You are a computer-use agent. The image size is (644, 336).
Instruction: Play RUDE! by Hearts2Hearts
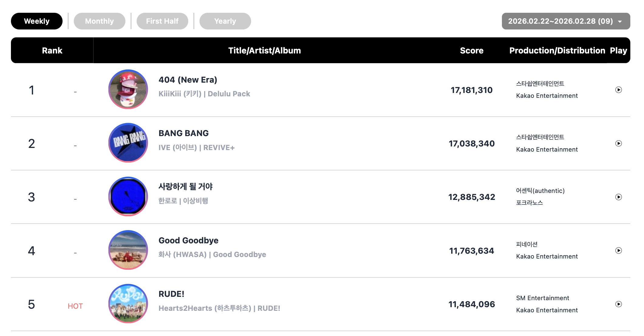click(618, 304)
